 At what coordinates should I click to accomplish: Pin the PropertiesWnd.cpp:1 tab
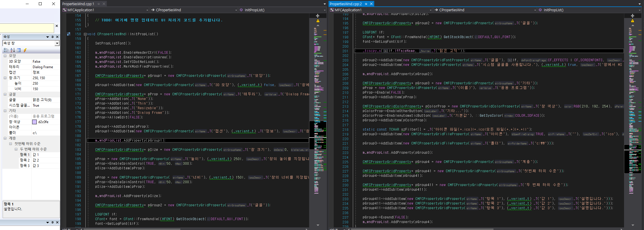(99, 4)
